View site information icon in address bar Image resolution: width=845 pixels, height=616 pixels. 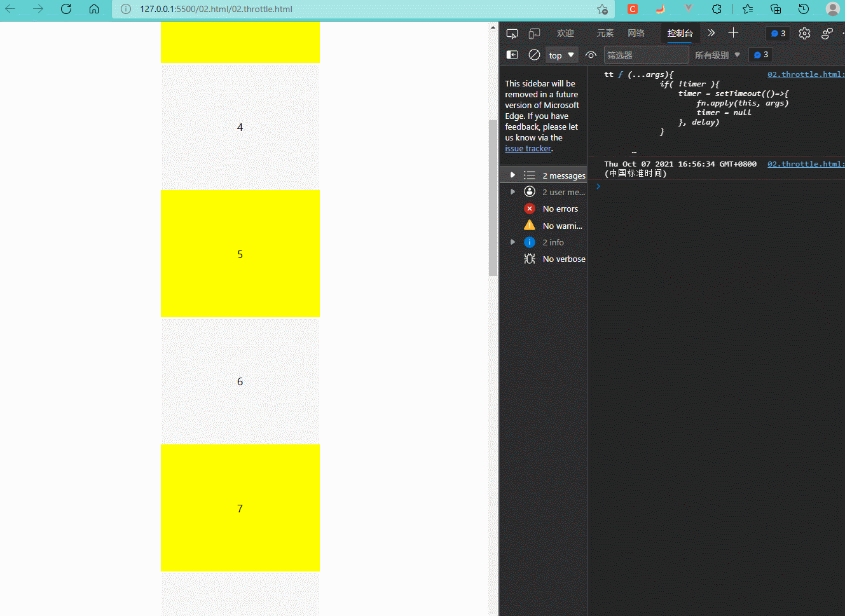click(126, 9)
